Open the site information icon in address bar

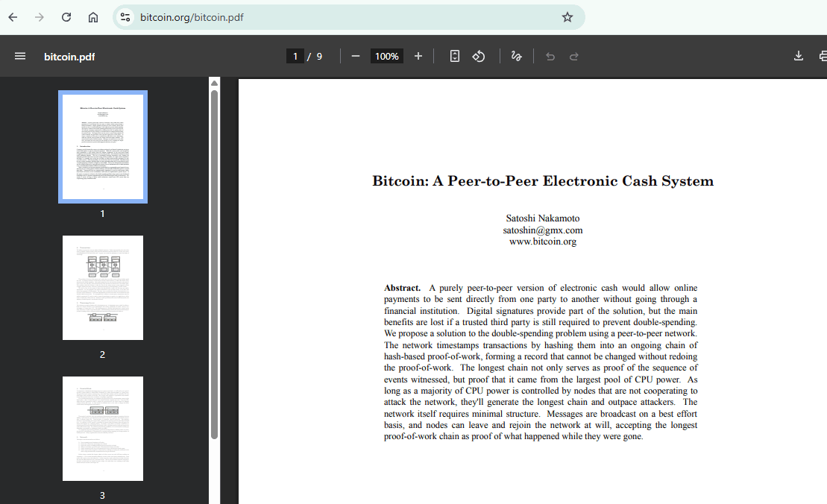125,17
